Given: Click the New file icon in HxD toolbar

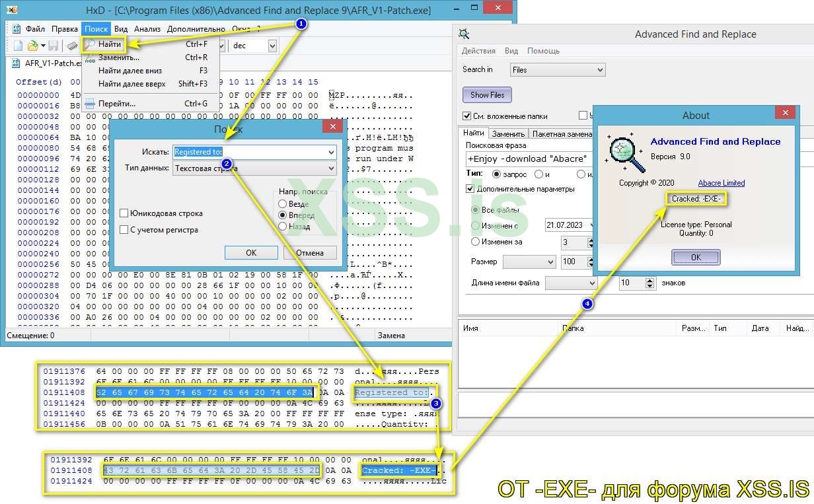Looking at the screenshot, I should (18, 46).
